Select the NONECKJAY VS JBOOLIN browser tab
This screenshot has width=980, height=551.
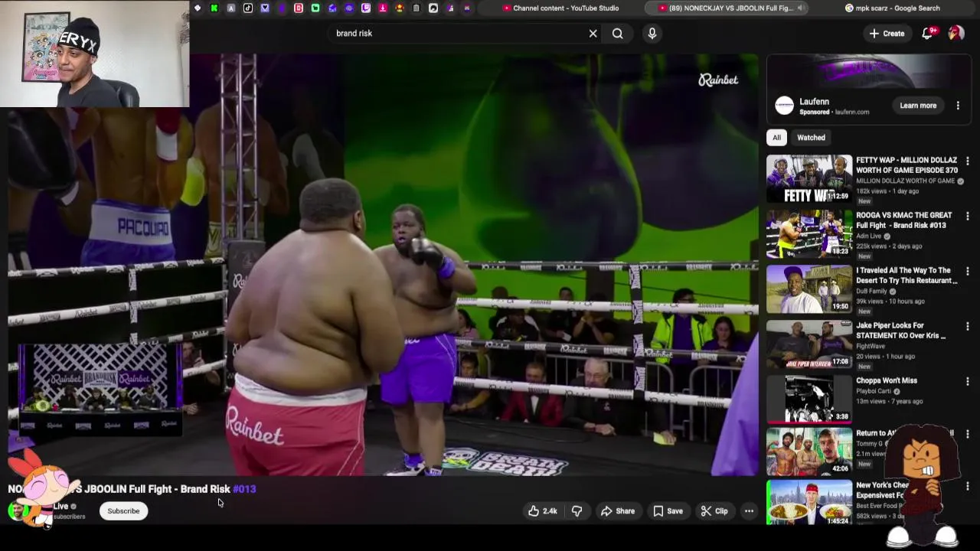[x=724, y=8]
